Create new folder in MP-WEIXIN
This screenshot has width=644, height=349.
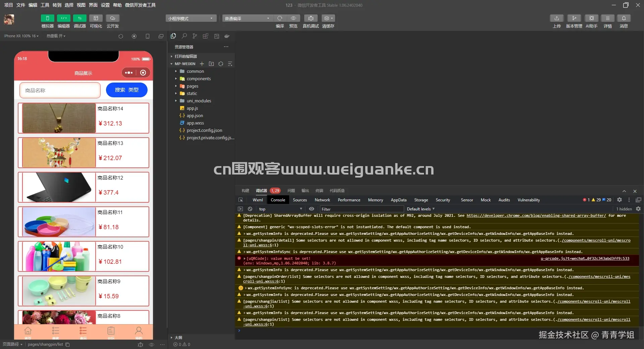point(211,64)
